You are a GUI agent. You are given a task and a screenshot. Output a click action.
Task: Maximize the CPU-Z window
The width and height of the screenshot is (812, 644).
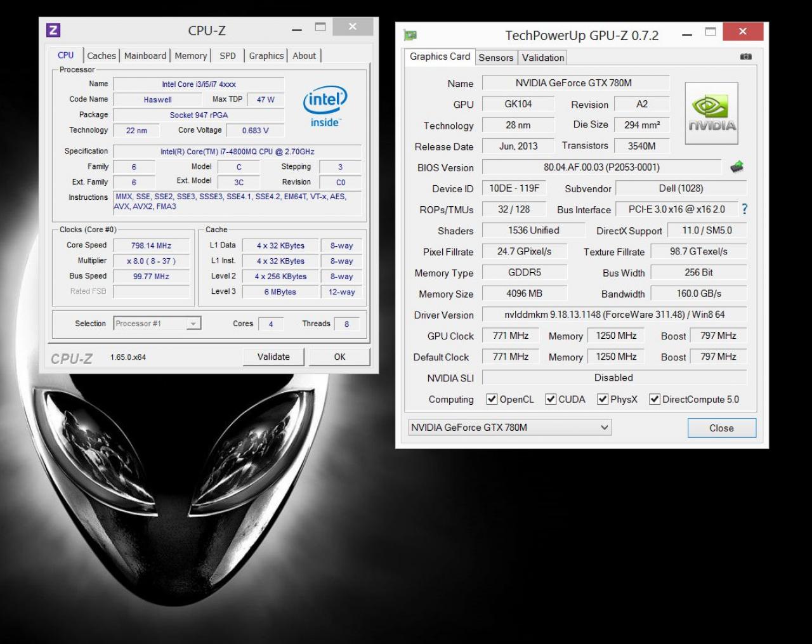(320, 27)
